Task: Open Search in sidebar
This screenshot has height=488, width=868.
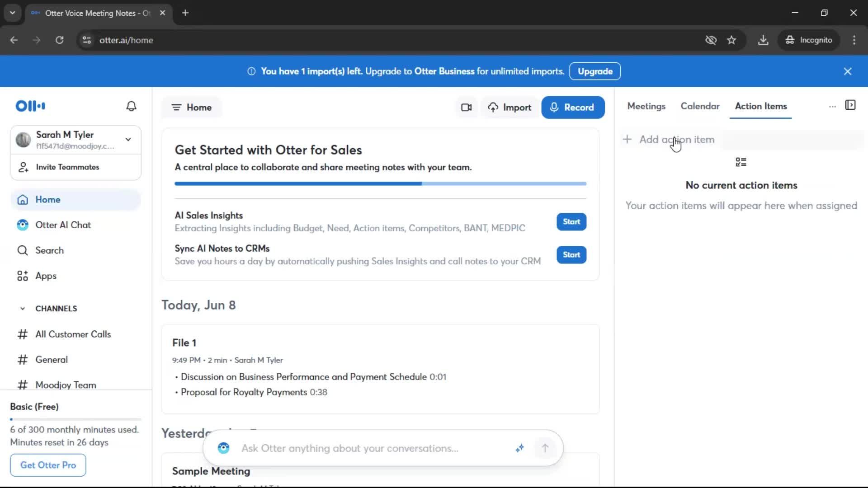Action: pyautogui.click(x=75, y=250)
